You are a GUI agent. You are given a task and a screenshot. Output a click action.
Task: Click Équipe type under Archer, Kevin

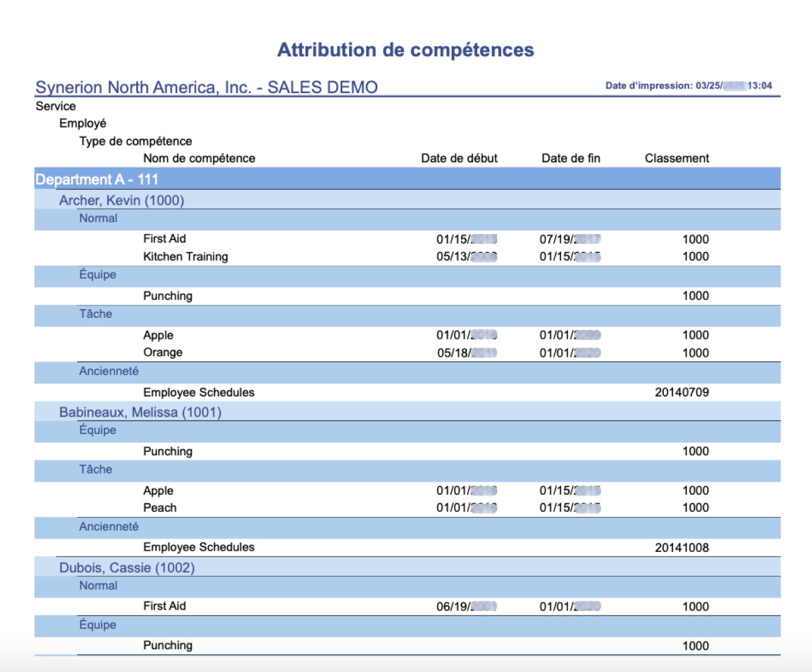pos(97,274)
